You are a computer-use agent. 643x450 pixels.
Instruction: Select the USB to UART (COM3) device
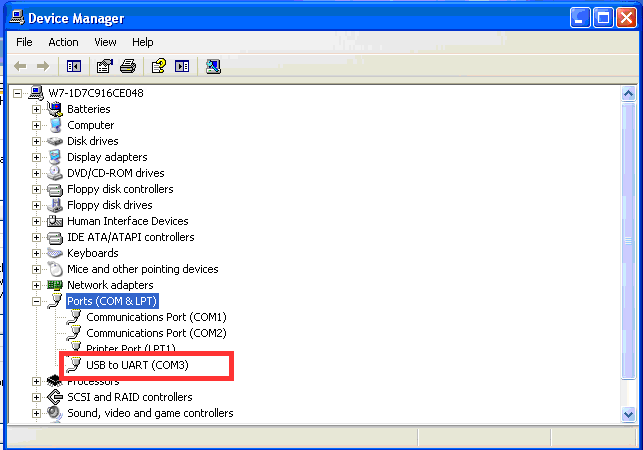point(137,365)
